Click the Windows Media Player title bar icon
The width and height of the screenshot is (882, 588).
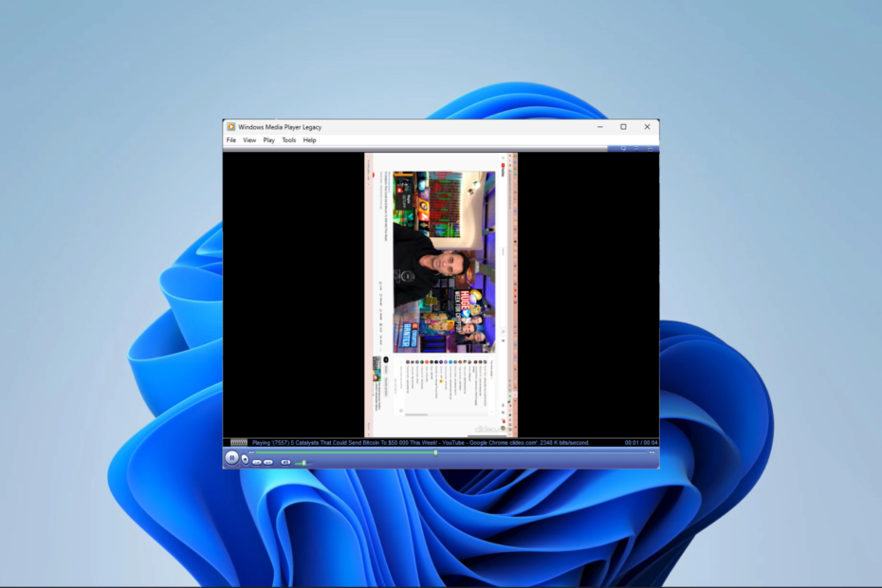tap(231, 127)
